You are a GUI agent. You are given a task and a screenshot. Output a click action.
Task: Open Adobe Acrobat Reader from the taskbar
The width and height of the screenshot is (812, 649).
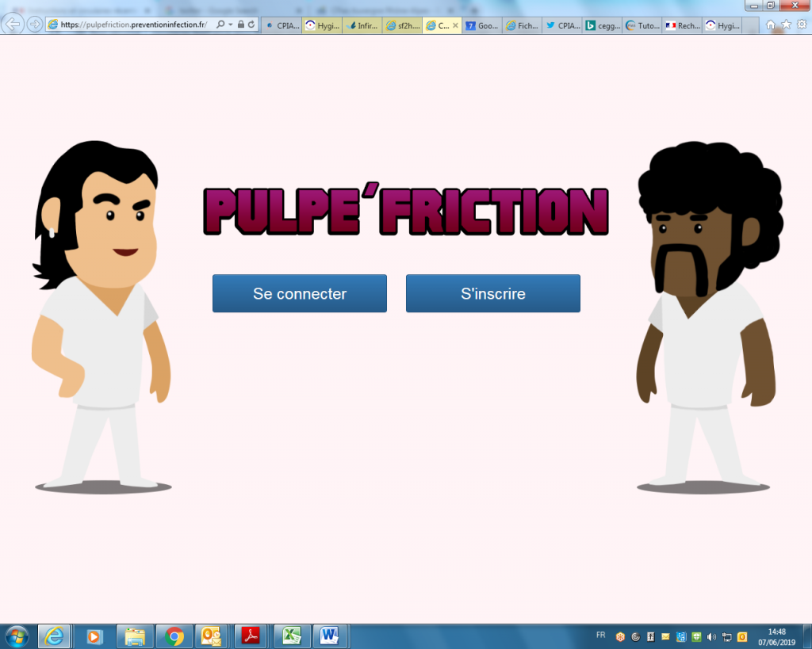pyautogui.click(x=251, y=636)
